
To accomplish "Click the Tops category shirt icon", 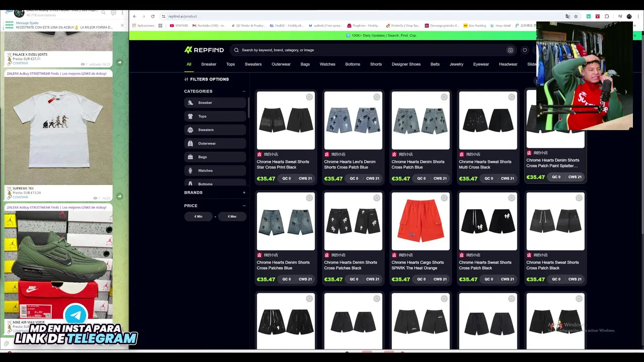I will coord(190,116).
